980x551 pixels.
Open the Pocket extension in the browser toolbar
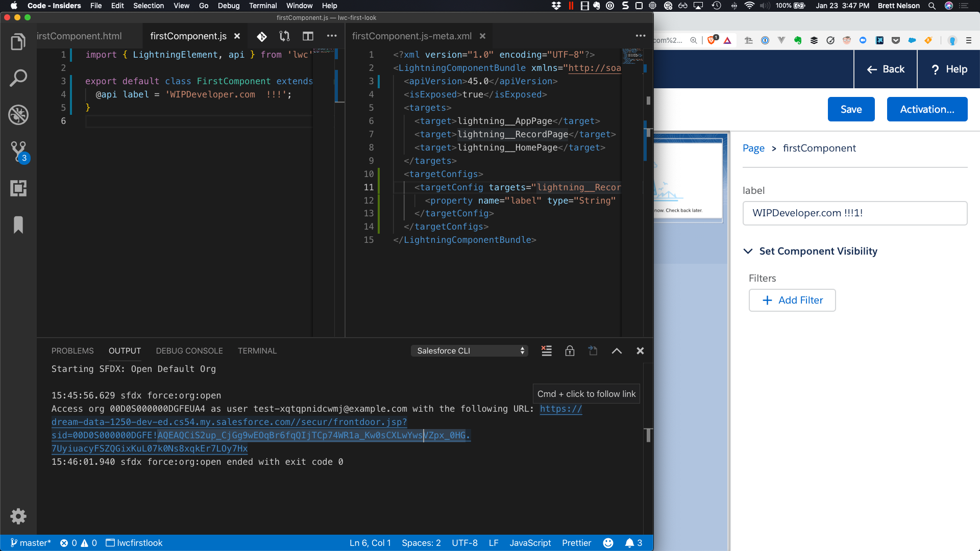(896, 40)
